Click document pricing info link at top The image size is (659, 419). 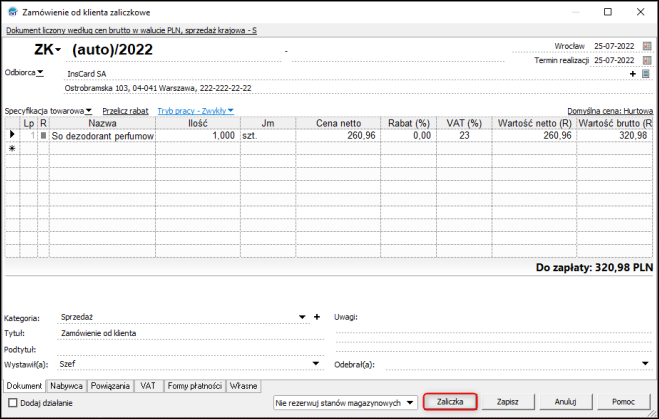click(x=131, y=30)
